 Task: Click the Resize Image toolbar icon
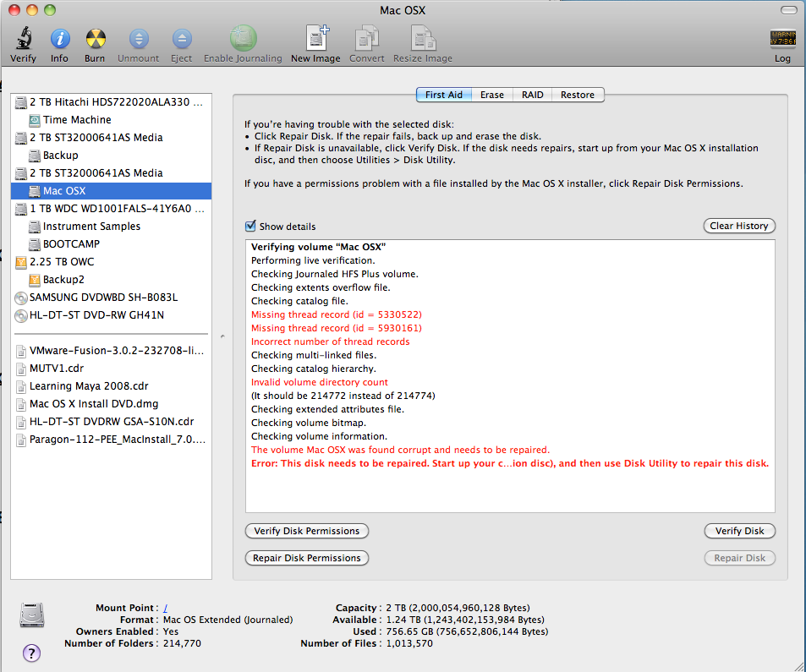click(x=423, y=38)
